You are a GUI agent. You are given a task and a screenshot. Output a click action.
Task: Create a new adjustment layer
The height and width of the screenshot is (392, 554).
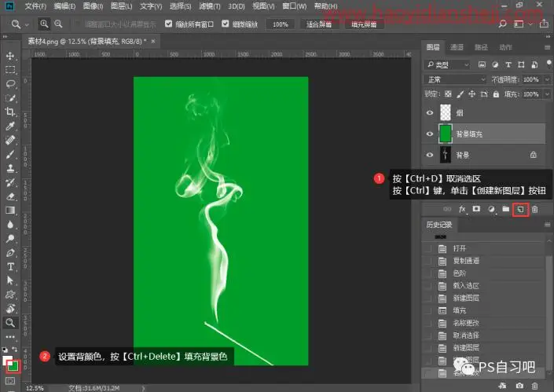coord(491,209)
